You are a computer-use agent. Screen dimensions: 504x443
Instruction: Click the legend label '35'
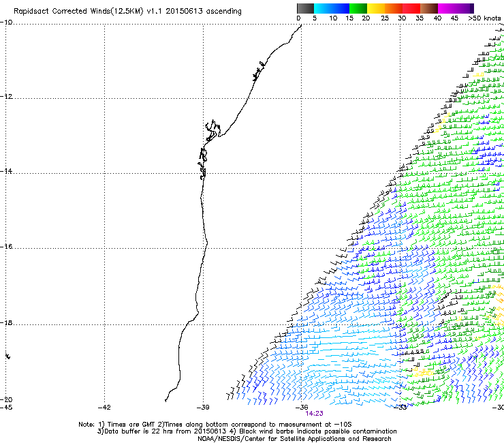tap(420, 18)
